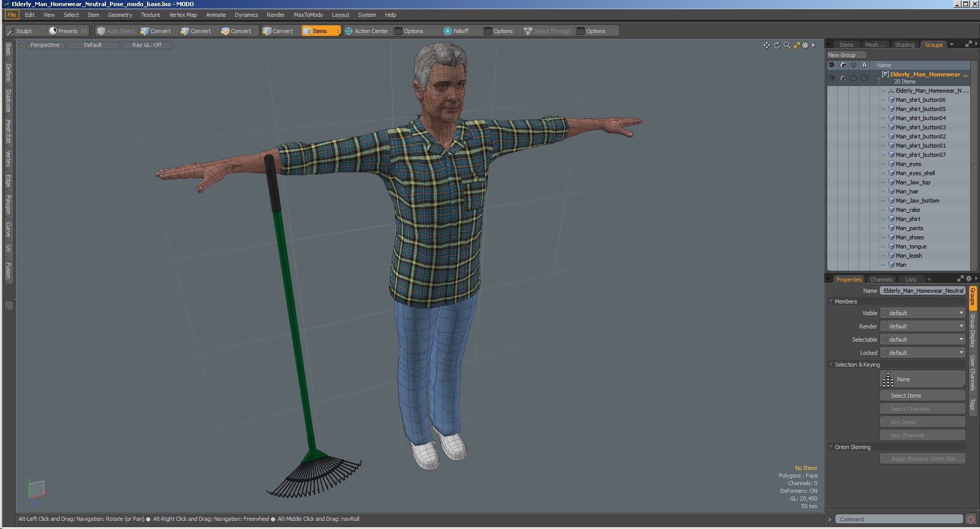Click the Auto Select icon
This screenshot has width=980, height=529.
click(x=101, y=31)
